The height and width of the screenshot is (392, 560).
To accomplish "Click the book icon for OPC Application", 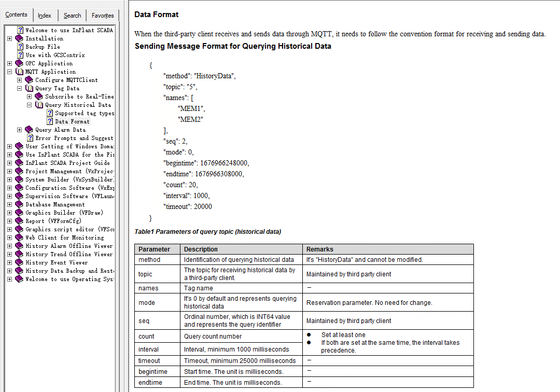I will (x=19, y=63).
